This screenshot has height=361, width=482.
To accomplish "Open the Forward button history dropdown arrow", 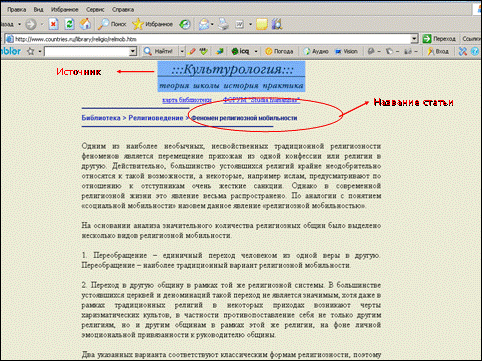I will 42,24.
